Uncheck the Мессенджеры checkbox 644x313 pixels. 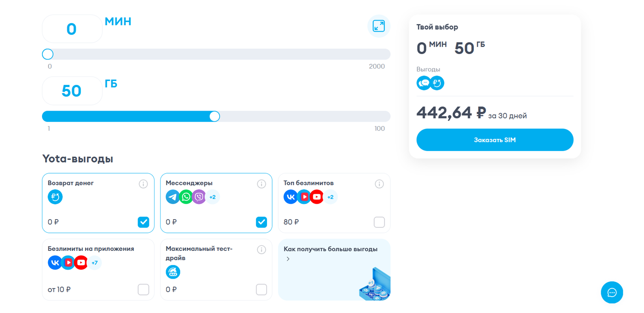coord(261,222)
